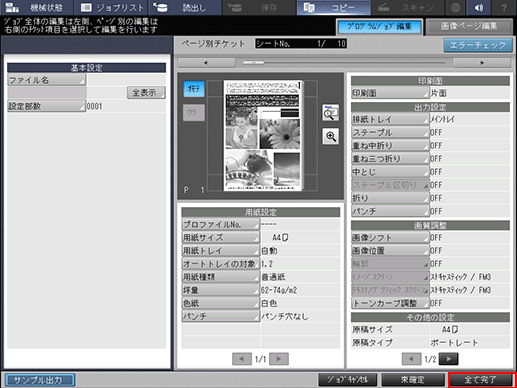The width and height of the screenshot is (517, 388).
Task: Select the 画像ページ編集 mode button
Action: click(x=469, y=27)
